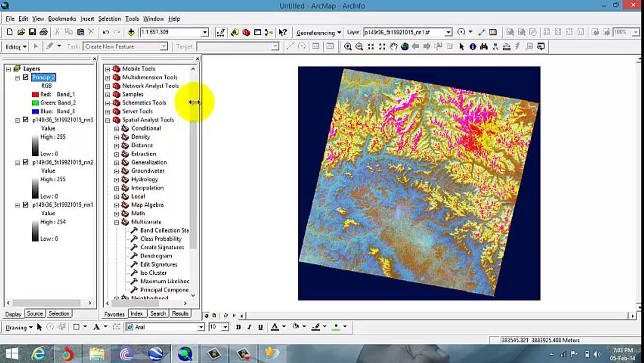The width and height of the screenshot is (644, 363).
Task: Open the File menu
Action: point(10,19)
